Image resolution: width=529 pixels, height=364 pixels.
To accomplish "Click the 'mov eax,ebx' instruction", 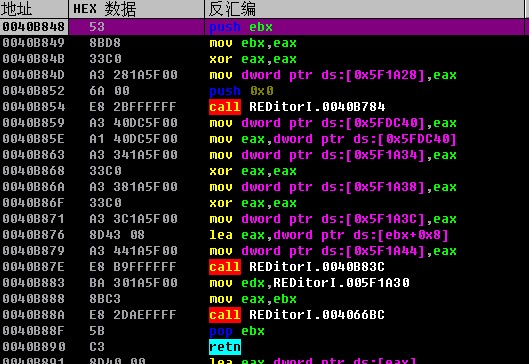I will click(253, 299).
